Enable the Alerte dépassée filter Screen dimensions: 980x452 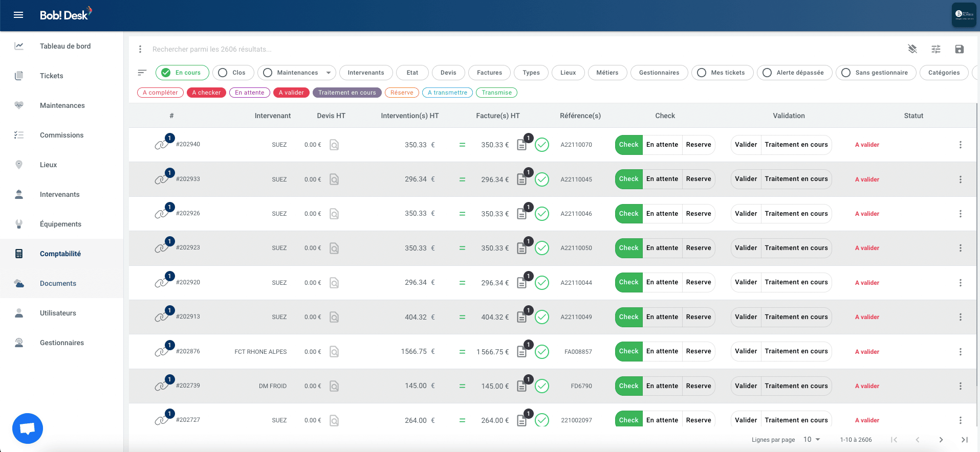(795, 73)
